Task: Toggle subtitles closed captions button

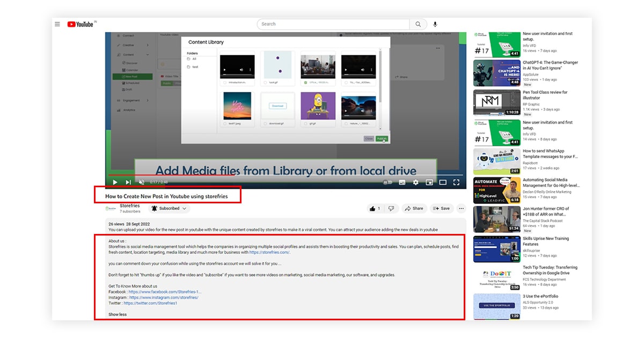Action: (402, 182)
